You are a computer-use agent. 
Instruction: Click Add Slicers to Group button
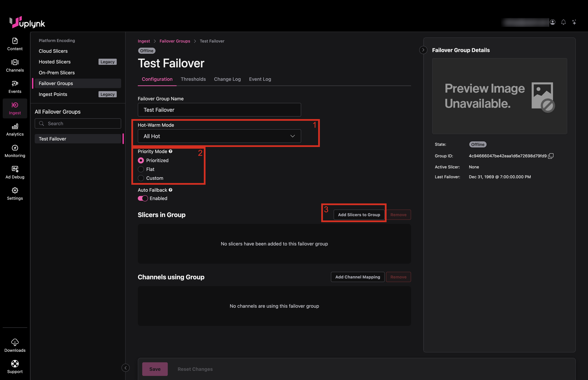click(359, 215)
